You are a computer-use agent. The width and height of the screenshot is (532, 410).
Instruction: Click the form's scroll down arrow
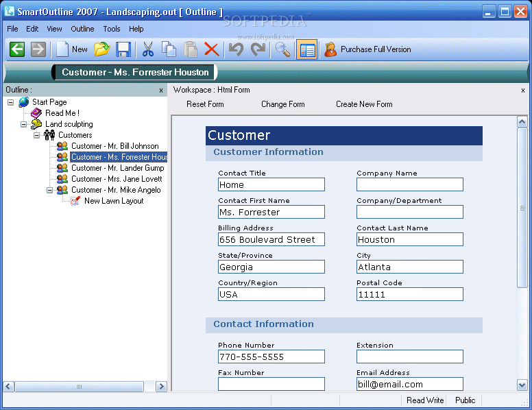[x=522, y=385]
